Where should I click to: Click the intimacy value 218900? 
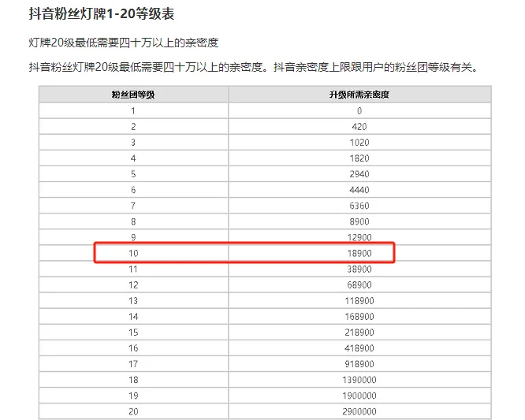[x=359, y=333]
